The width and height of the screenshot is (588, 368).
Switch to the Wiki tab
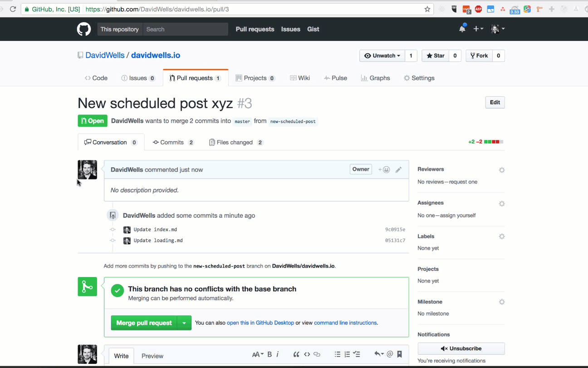pyautogui.click(x=300, y=78)
